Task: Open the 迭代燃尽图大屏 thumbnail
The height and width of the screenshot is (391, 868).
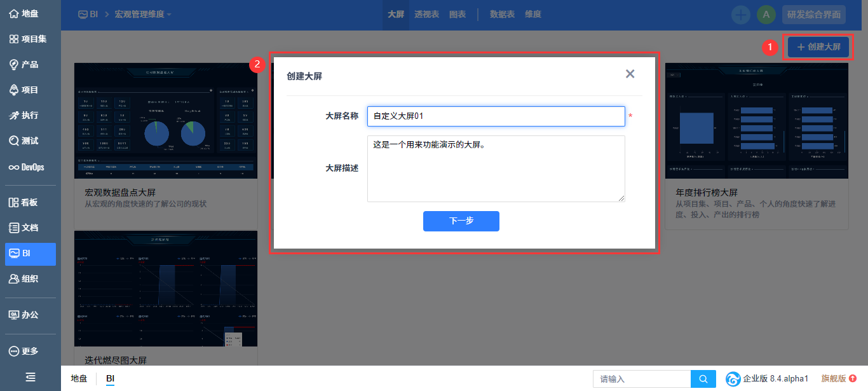Action: click(x=166, y=289)
